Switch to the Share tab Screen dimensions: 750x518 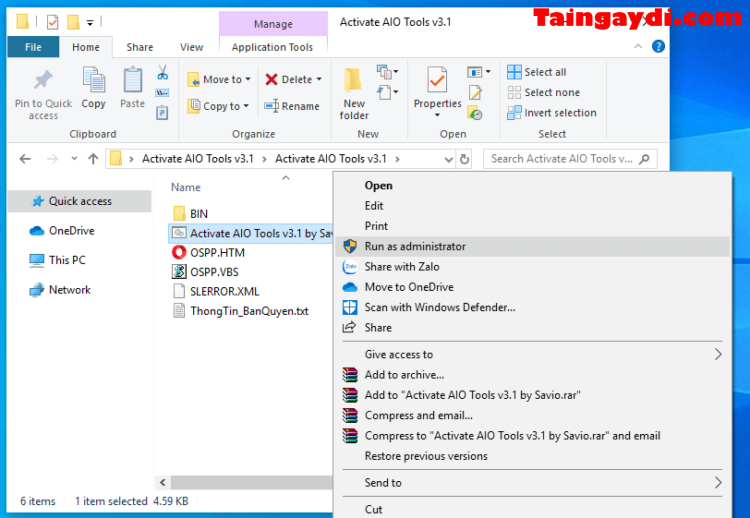(x=140, y=47)
